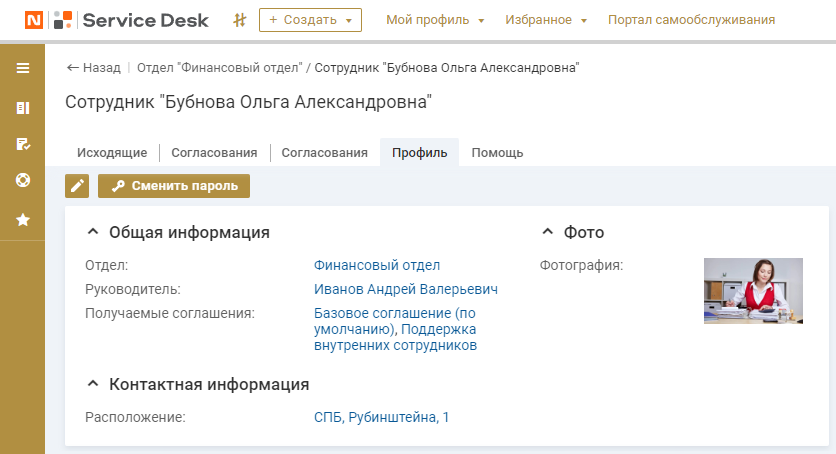Click the pencil edit button
Image resolution: width=836 pixels, height=454 pixels.
77,186
